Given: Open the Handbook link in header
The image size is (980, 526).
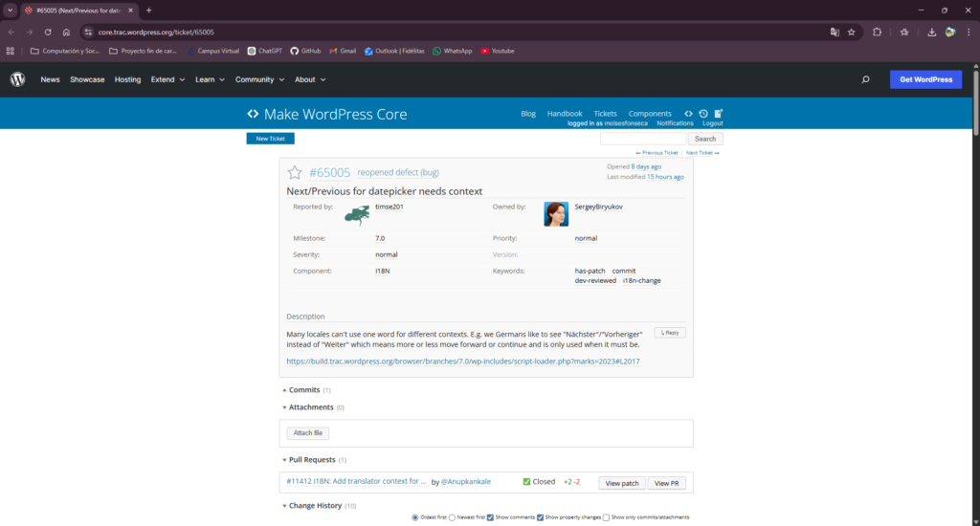Looking at the screenshot, I should coord(565,114).
